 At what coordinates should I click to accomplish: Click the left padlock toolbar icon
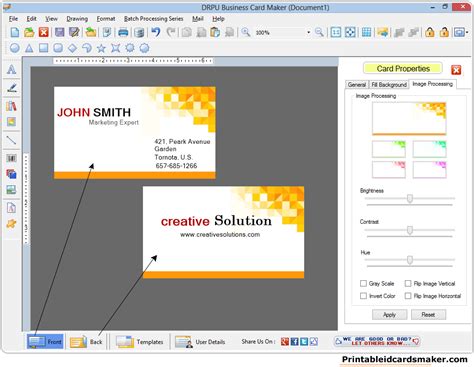430,32
